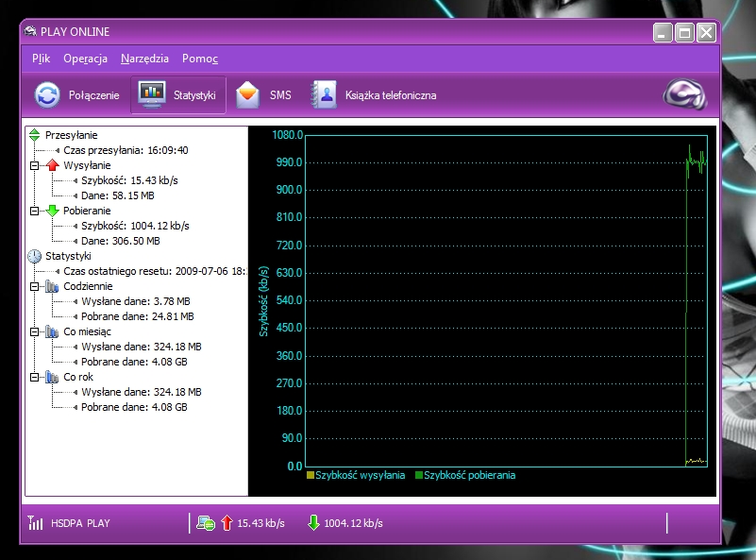Click the Play logo in the toolbar
756x560 pixels.
point(683,94)
